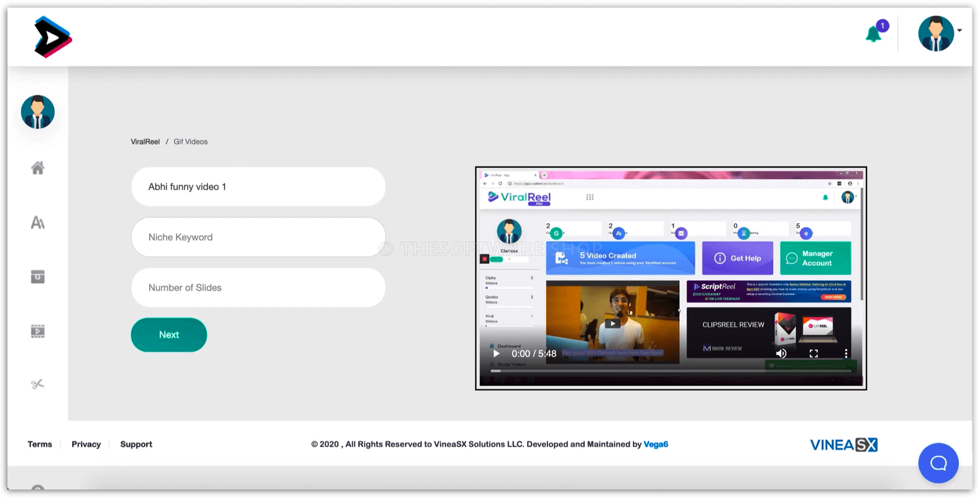Open tutorial video more options menu
Image resolution: width=980 pixels, height=497 pixels.
point(846,353)
